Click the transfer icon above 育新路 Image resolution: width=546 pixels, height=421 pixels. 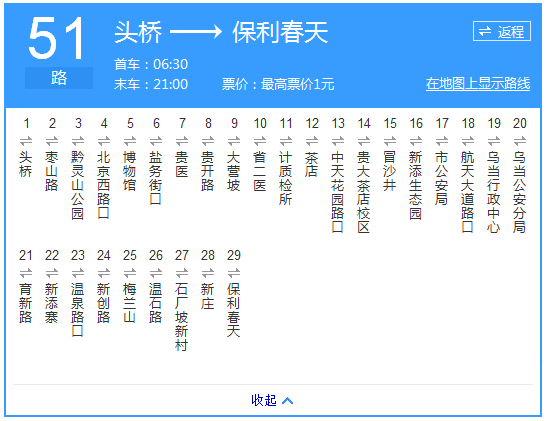pos(26,273)
